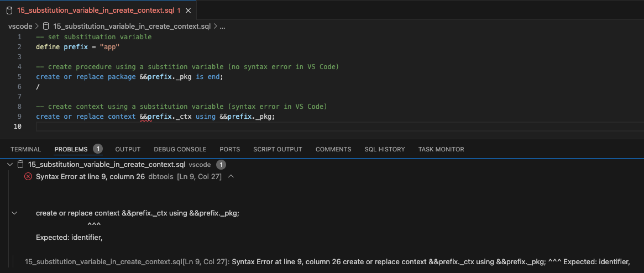Open the breadcrumb ellipsis symbol picker
The height and width of the screenshot is (273, 644).
click(222, 26)
